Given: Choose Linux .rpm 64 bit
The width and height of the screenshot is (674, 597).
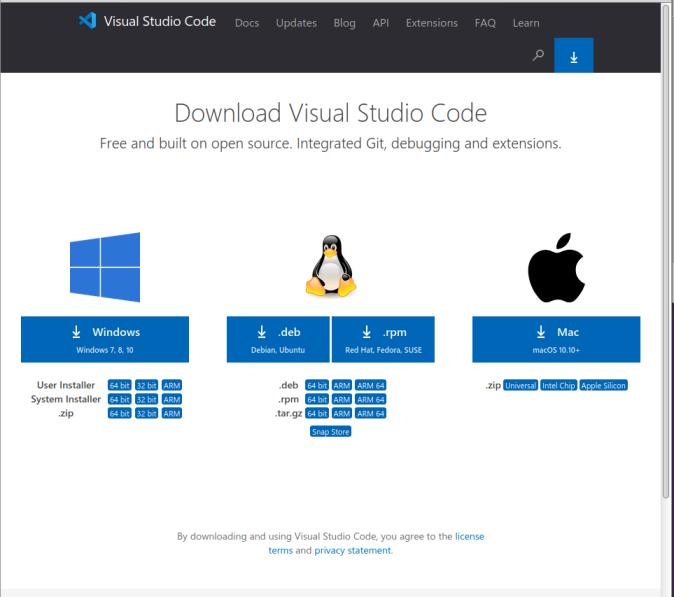Looking at the screenshot, I should coord(317,399).
